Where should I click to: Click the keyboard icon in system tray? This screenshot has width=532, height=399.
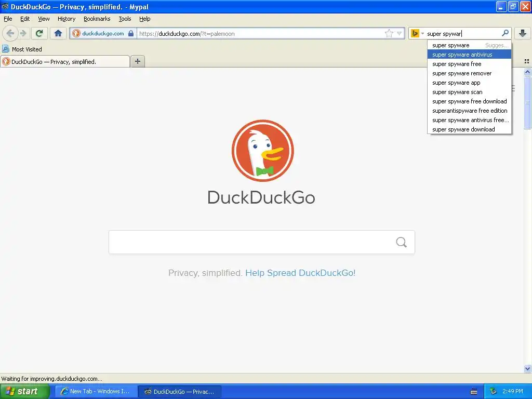point(474,392)
